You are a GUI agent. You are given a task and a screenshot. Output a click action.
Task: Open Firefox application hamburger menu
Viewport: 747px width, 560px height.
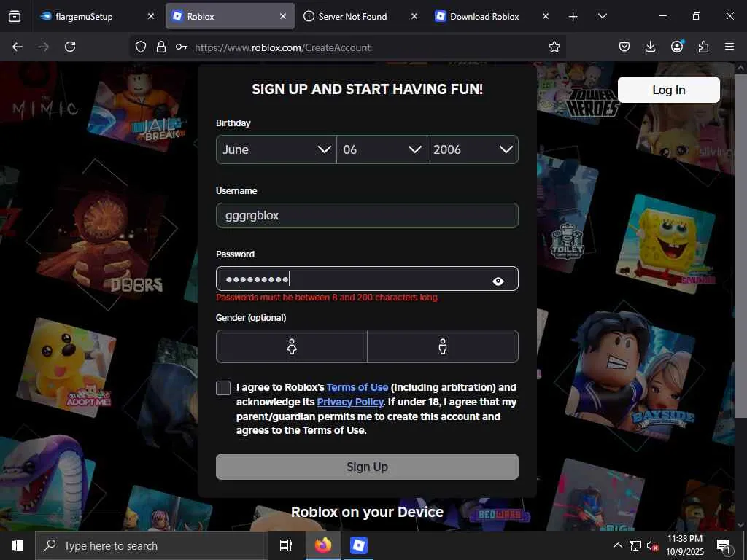coord(729,47)
